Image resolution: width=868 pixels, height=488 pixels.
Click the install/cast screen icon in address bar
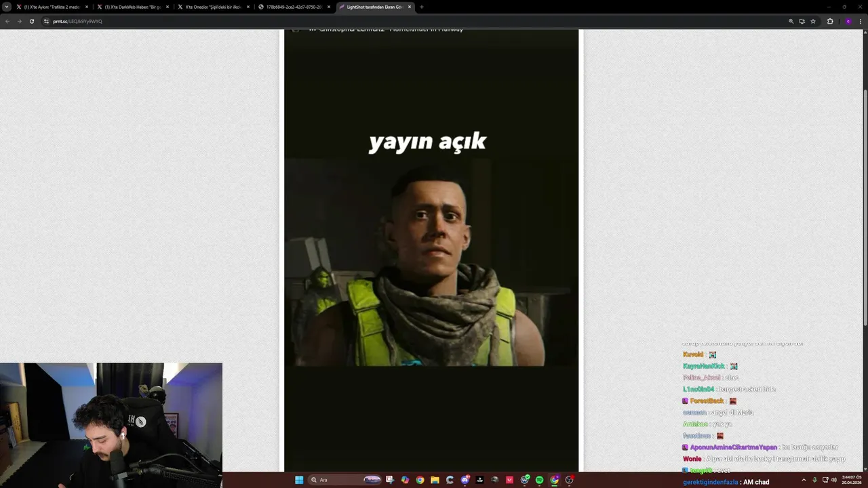click(802, 21)
